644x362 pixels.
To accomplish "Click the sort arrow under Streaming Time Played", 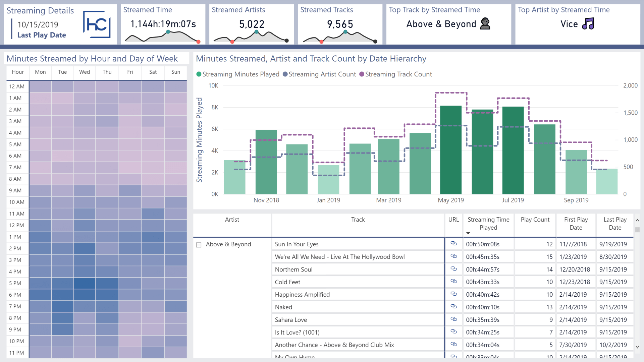I will (x=468, y=233).
